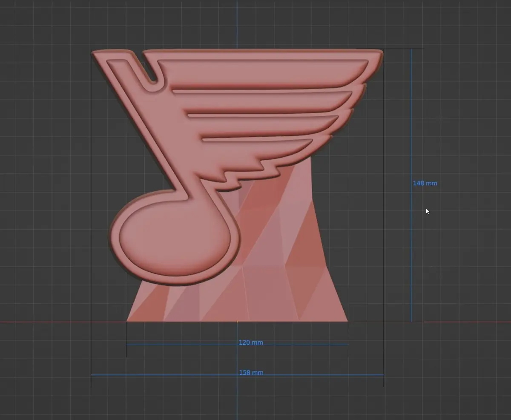This screenshot has height=420, width=511.
Task: Click the 120 mm base width label
Action: coord(251,342)
